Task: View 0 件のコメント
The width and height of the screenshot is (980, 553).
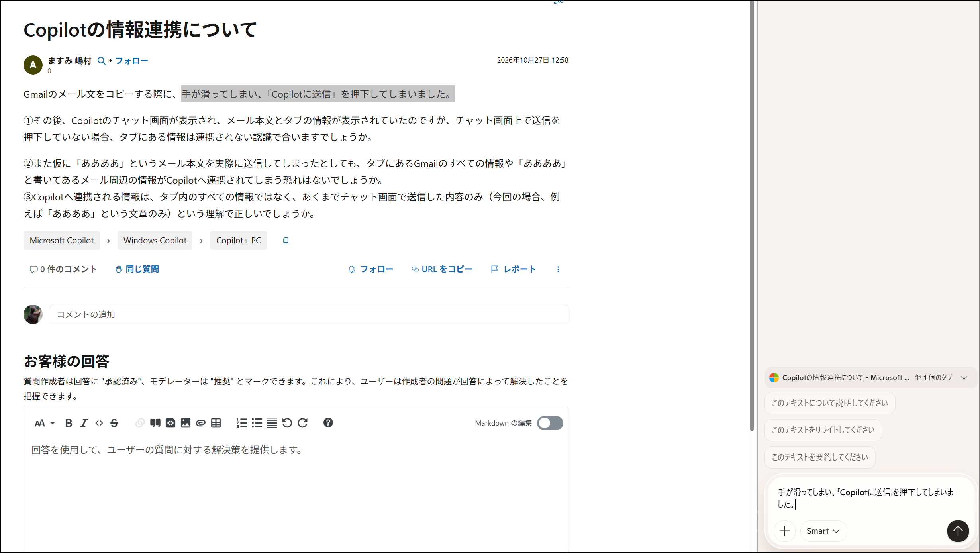Action: [x=63, y=269]
